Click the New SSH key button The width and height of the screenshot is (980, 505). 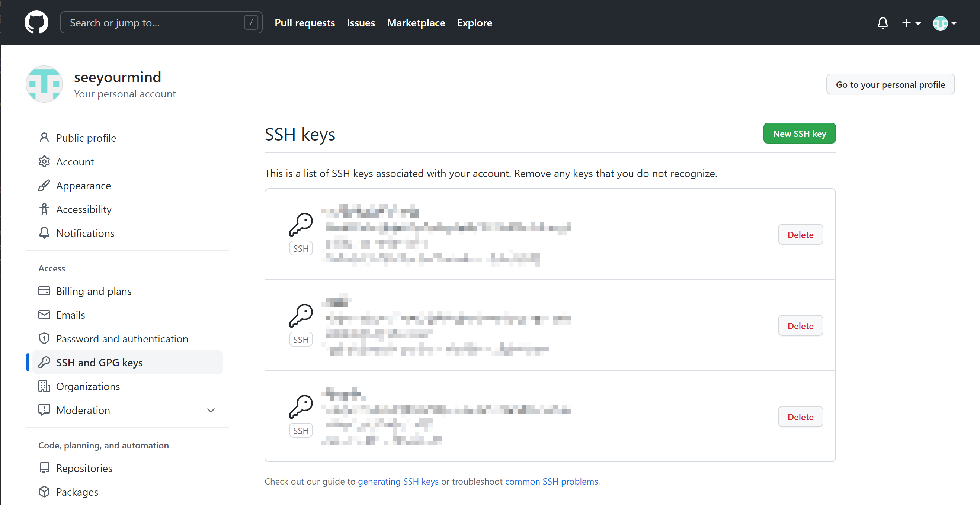coord(799,134)
